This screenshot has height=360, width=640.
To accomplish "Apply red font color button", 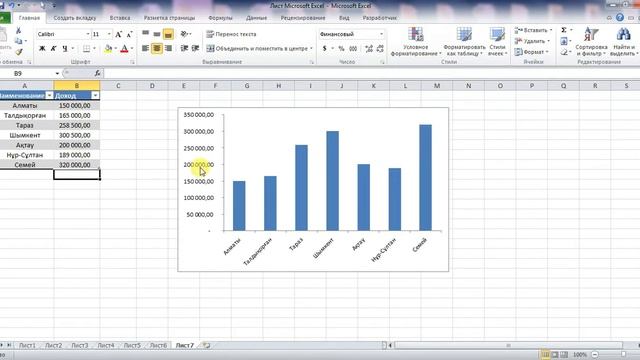I will [124, 49].
